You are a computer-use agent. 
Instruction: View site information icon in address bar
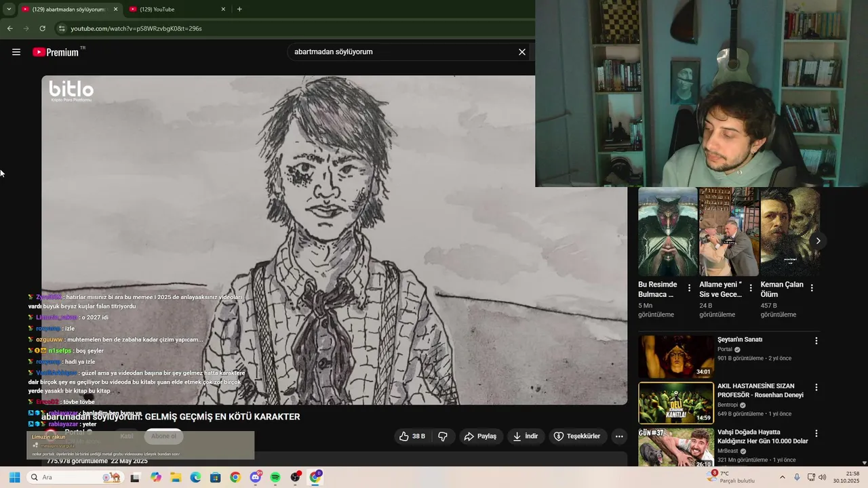62,28
